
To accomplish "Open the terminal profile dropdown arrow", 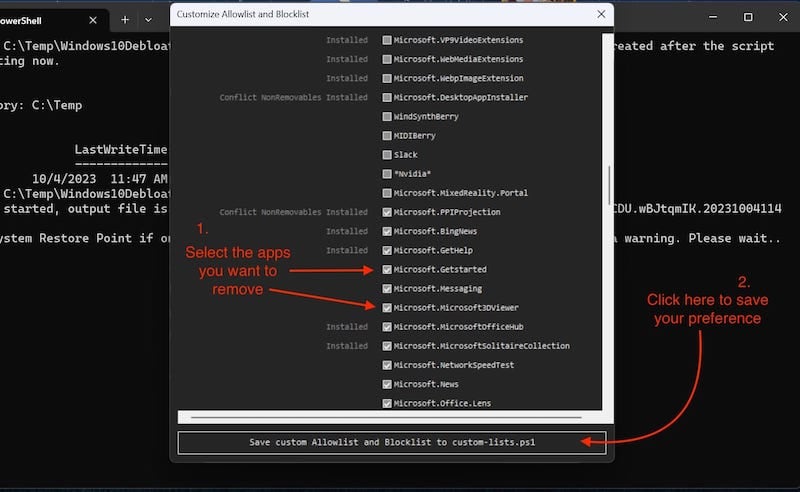I will (x=148, y=20).
